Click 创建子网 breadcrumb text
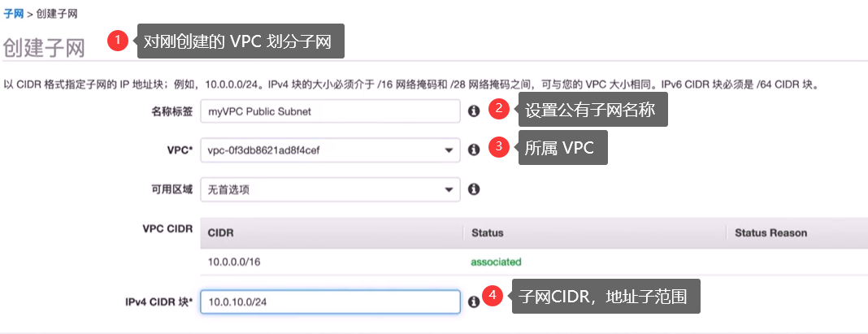868x334 pixels. 56,14
